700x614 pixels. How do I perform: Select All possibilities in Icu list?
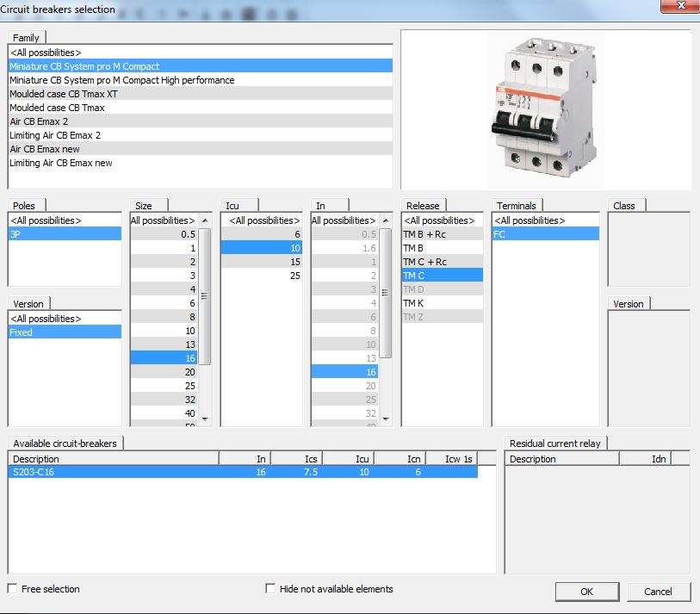261,220
